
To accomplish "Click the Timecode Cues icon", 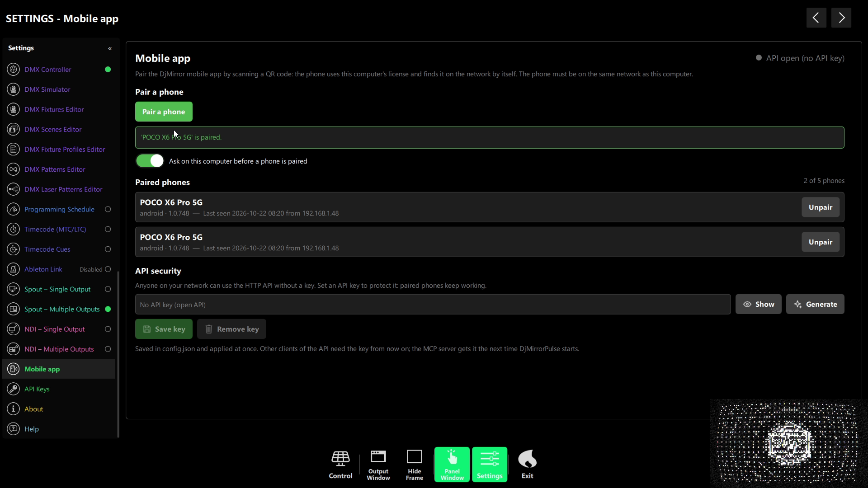I will 14,249.
